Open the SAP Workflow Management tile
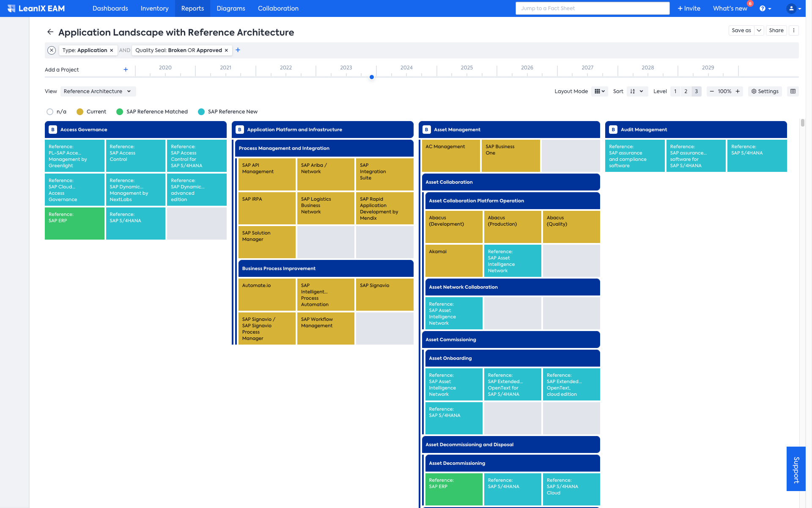812x508 pixels. click(326, 329)
